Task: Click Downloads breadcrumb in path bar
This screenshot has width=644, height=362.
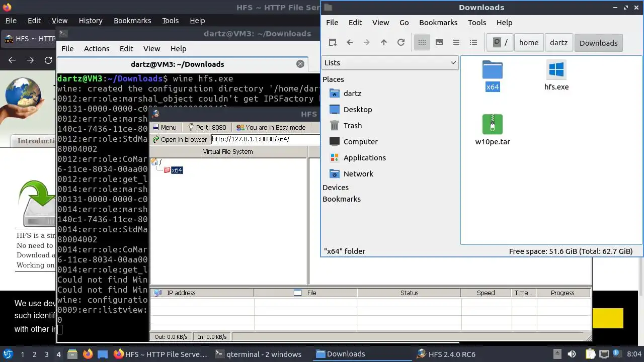Action: 598,43
